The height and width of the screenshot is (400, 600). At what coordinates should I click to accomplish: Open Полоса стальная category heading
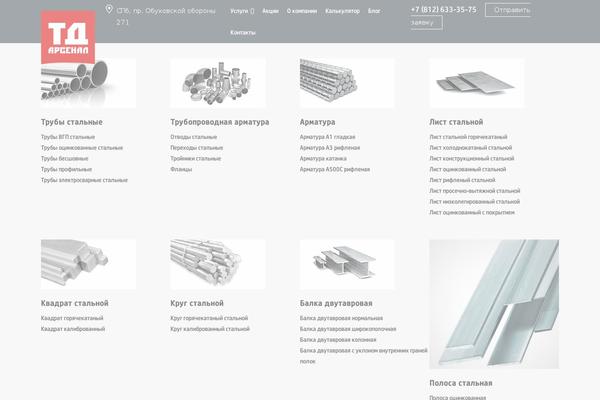coord(461,383)
